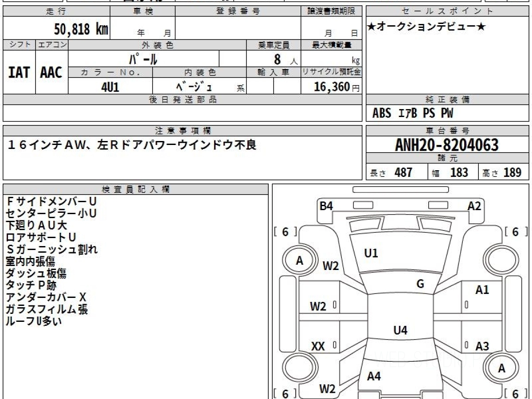Click the A4 mark on rear hatch
Viewport: 532px width, 399px height.
(x=374, y=376)
